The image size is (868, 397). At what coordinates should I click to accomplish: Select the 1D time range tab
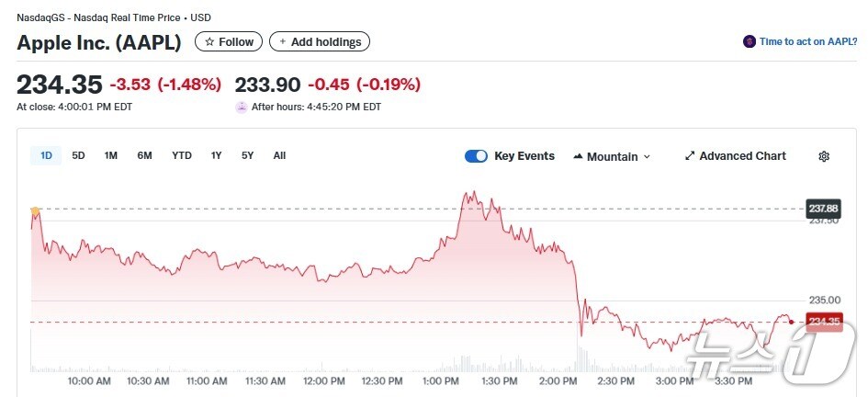click(46, 156)
